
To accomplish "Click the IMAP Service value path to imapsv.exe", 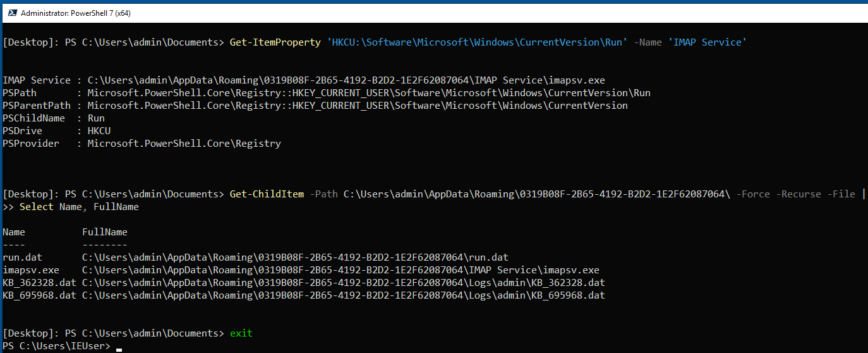I will pyautogui.click(x=346, y=80).
